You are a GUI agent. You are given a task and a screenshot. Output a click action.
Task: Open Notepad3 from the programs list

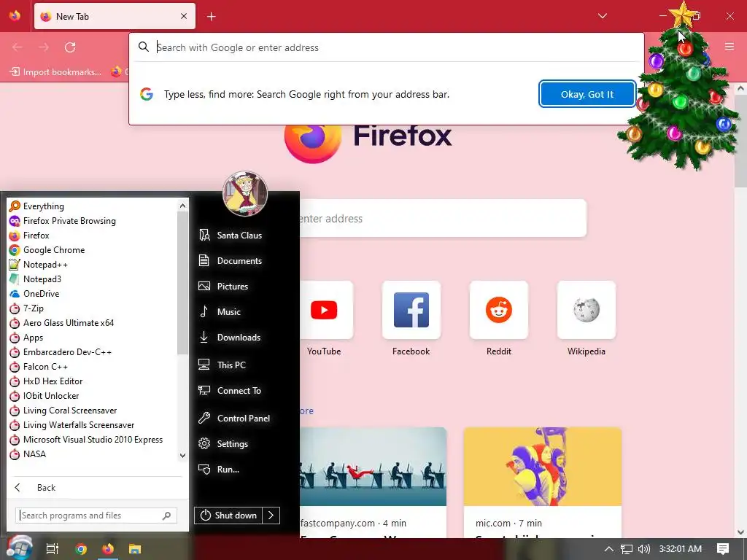click(x=42, y=279)
